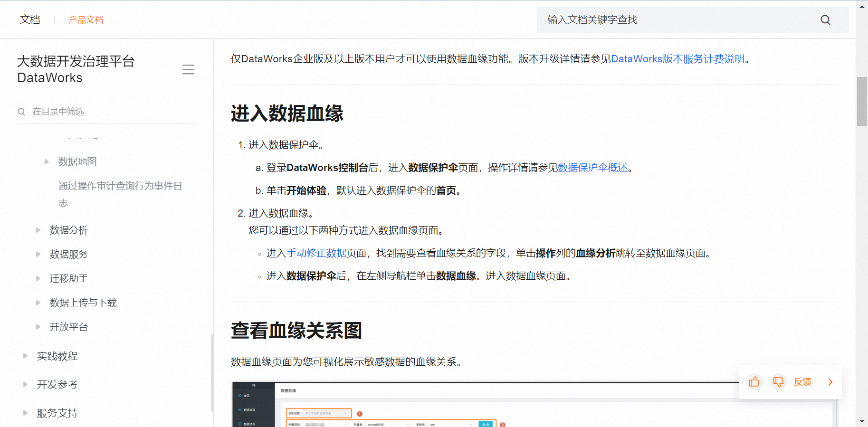
Task: Click the thumbs-up like icon
Action: point(754,382)
